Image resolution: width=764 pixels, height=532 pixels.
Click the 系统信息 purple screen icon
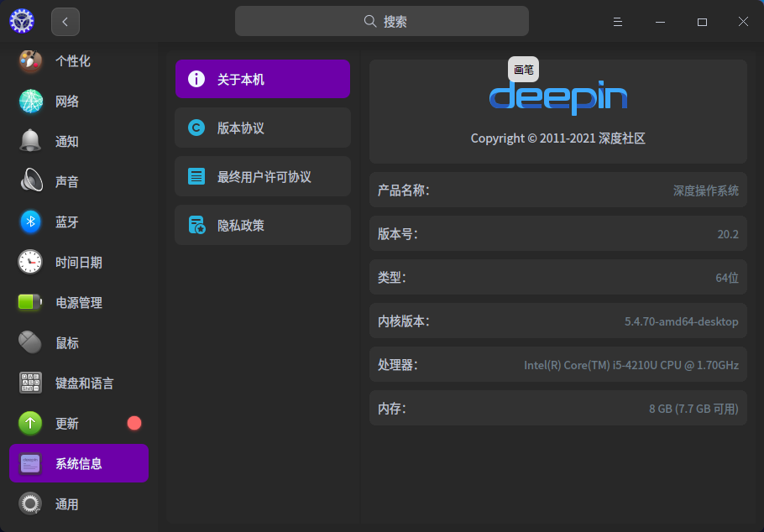pos(30,463)
